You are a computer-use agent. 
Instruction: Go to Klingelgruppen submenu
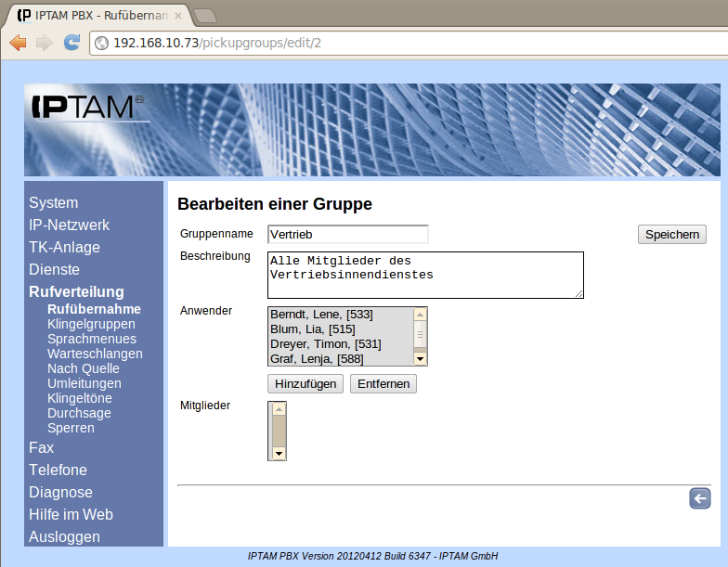[x=91, y=324]
